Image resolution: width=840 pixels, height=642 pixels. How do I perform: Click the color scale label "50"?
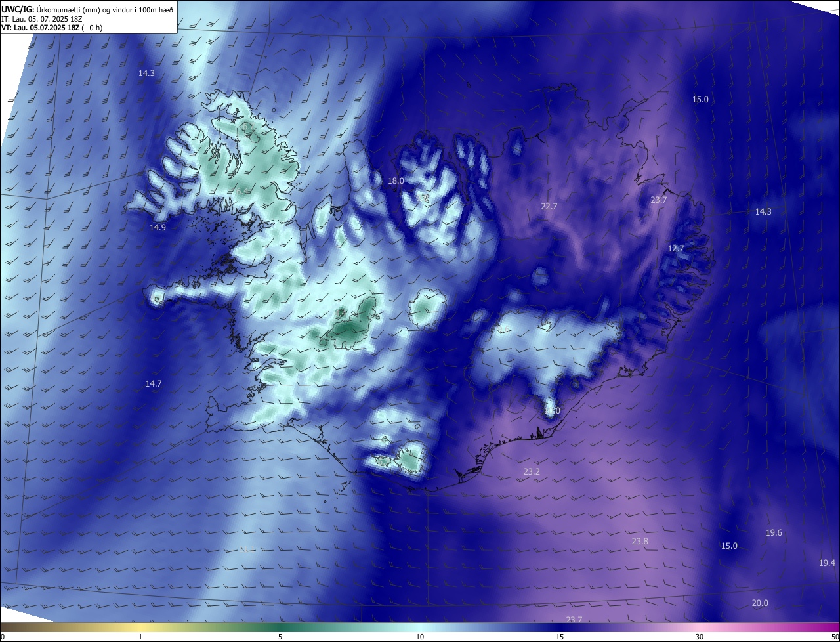835,637
